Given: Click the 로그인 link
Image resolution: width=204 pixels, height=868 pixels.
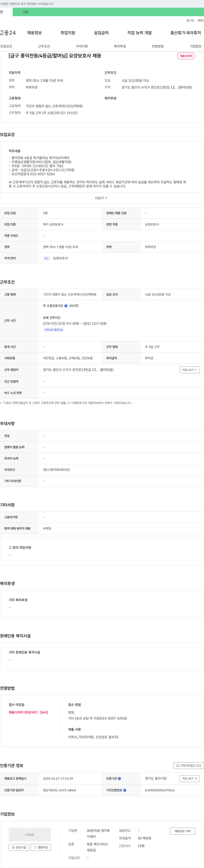Looking at the screenshot, I should [190, 21].
